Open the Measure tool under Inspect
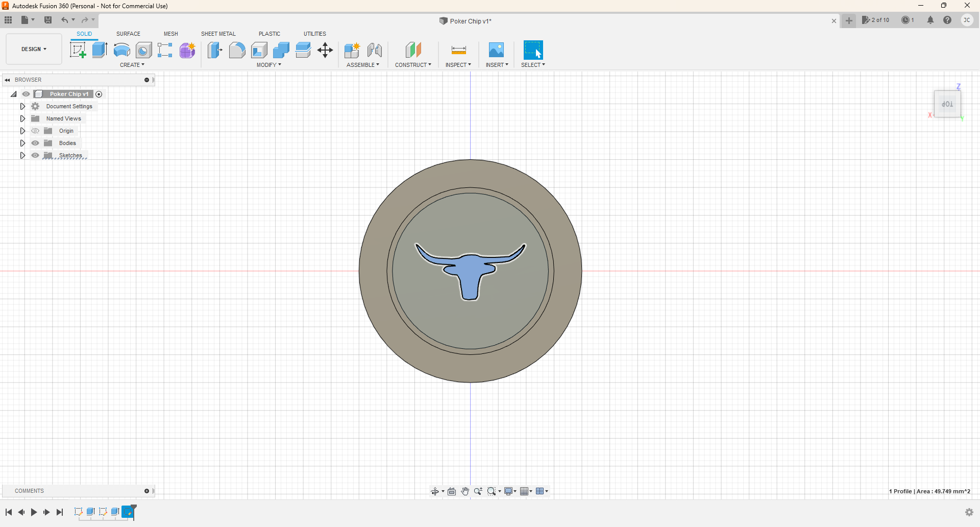The height and width of the screenshot is (527, 980). point(458,50)
